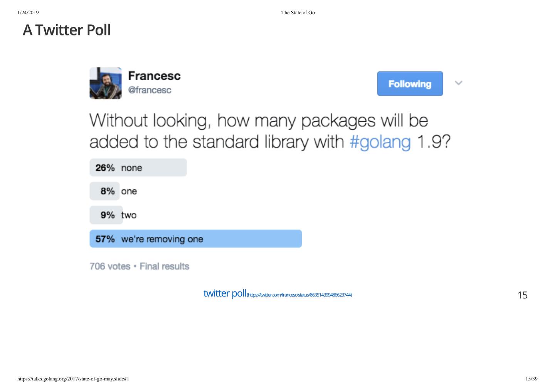Click the 1/24/2019 date in header

(28, 13)
